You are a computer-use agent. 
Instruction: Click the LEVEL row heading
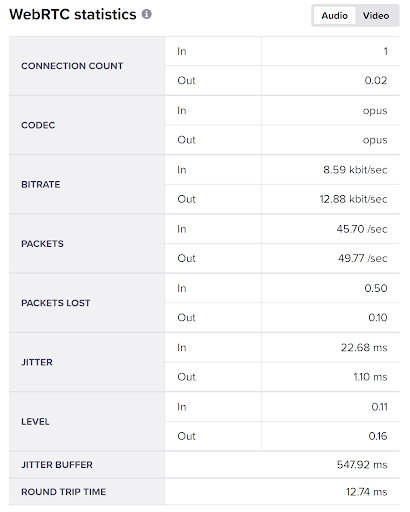click(35, 422)
